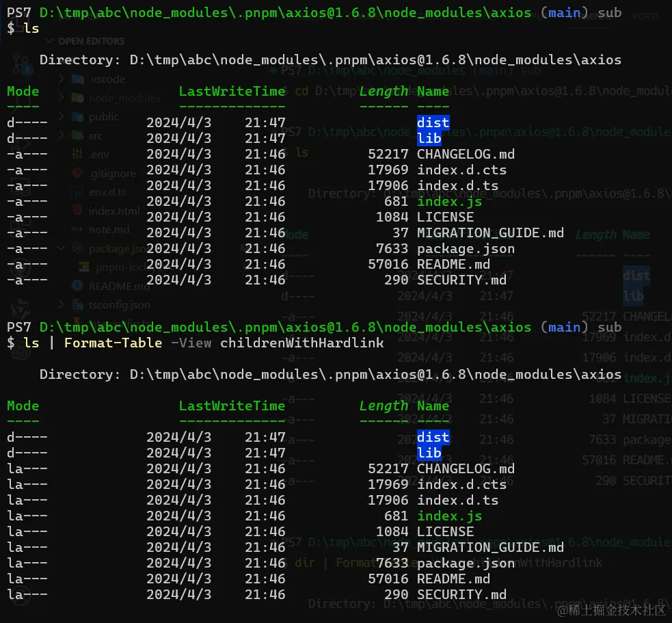Image resolution: width=672 pixels, height=623 pixels.
Task: Expand node_modules folder chevron in background explorer
Action: (x=61, y=98)
